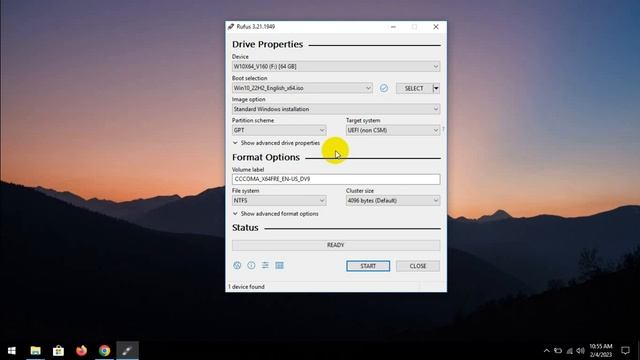Screen dimensions: 640x360
Task: Click the Rufus title bar app icon
Action: (231, 27)
